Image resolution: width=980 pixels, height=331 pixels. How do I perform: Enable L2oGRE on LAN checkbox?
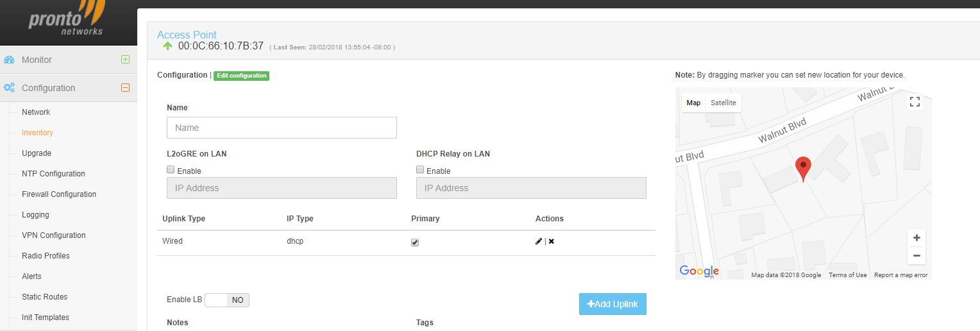click(171, 170)
